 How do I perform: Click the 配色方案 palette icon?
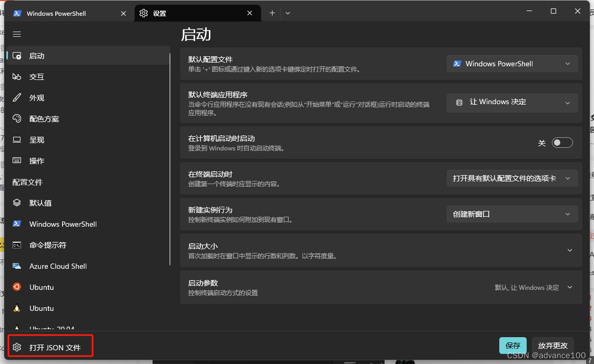(x=17, y=118)
